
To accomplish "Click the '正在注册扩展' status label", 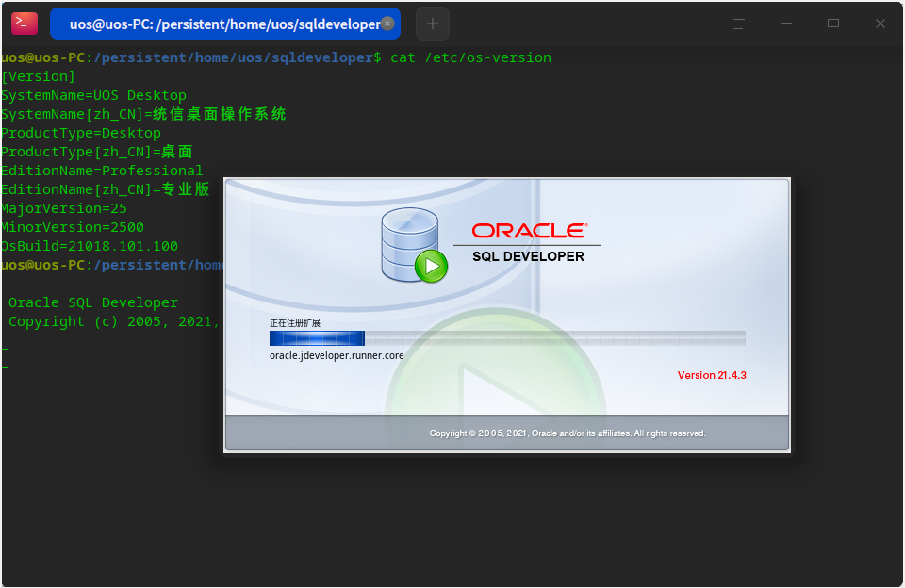I will pos(295,323).
